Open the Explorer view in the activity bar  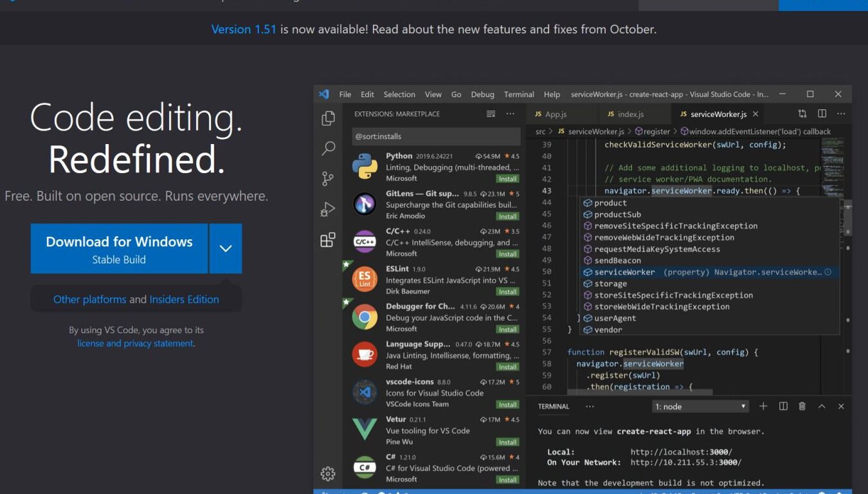(328, 118)
